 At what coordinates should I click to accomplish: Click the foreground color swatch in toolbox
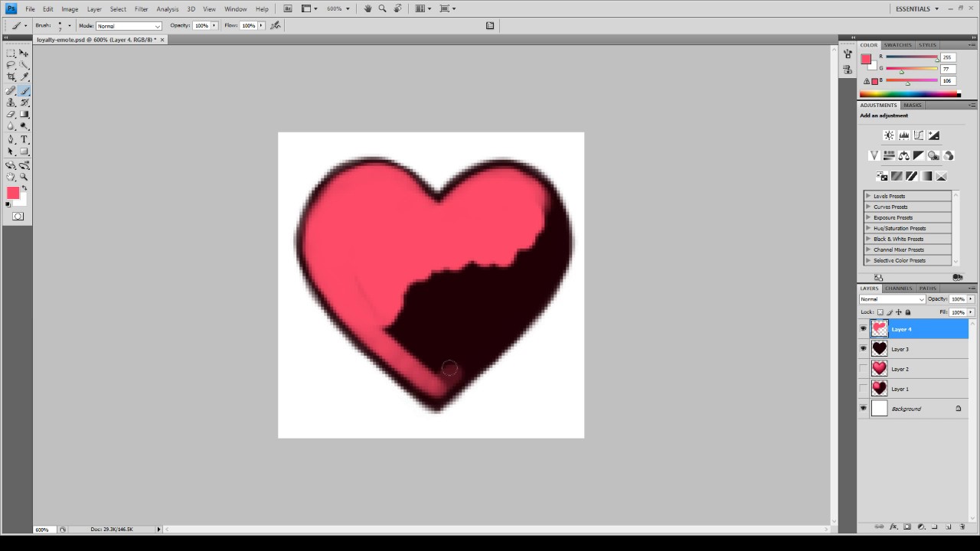click(13, 193)
